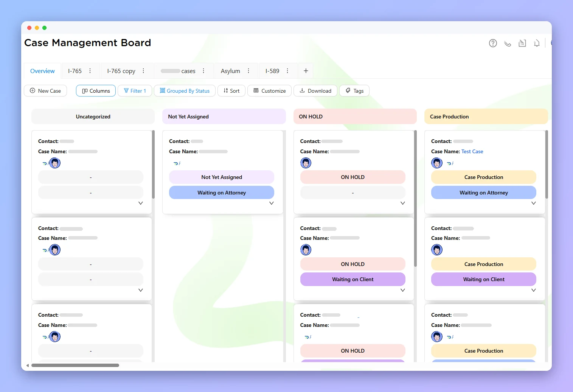This screenshot has height=392, width=573.
Task: Open three-dot menu on I-589 tab
Action: 287,71
